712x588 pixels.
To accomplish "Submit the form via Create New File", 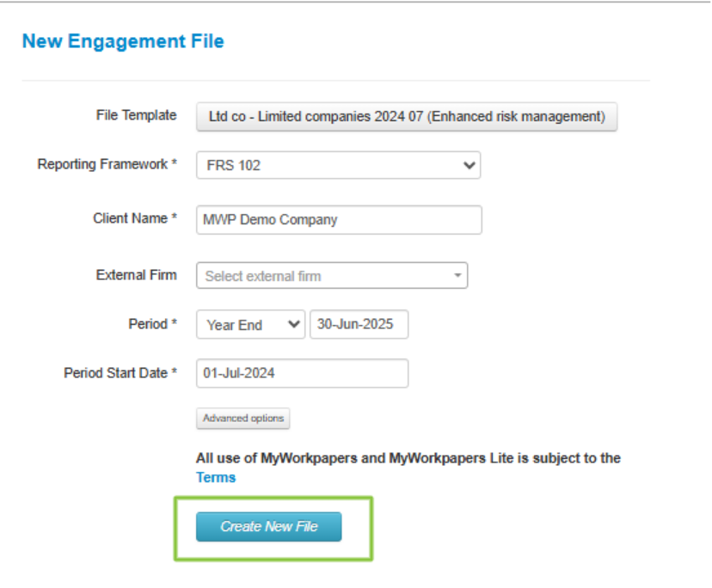I will pyautogui.click(x=268, y=528).
